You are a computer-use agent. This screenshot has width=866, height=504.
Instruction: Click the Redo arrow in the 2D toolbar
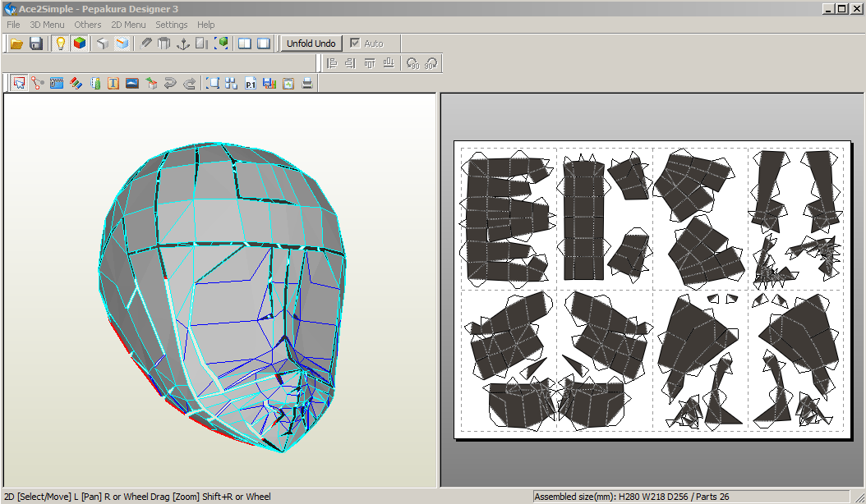(189, 83)
